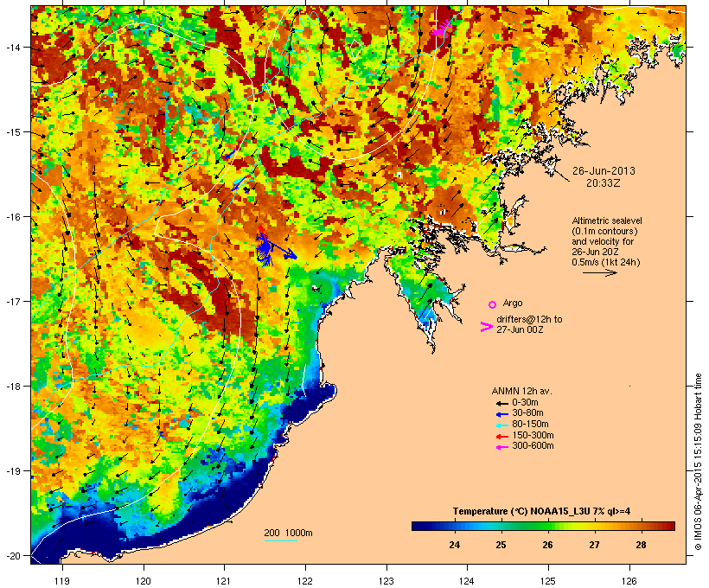
Task: Click the Temperature NOAA15_L3U colorbar title
Action: pyautogui.click(x=541, y=512)
